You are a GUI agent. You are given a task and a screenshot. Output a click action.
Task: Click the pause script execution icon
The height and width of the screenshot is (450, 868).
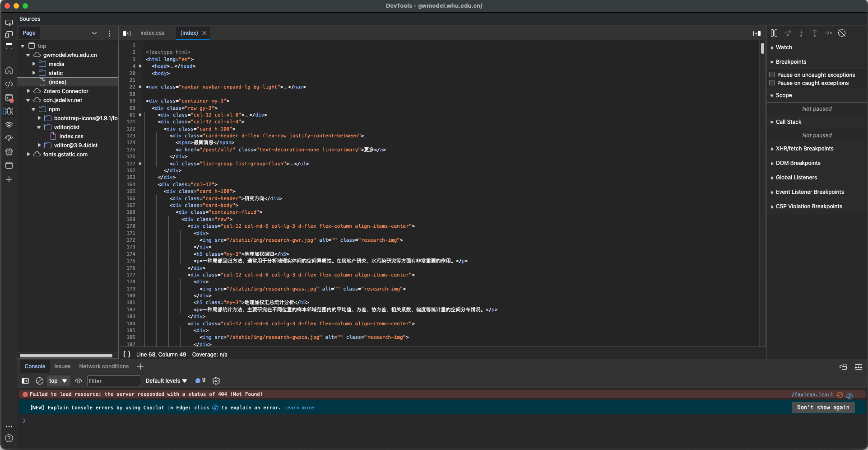774,33
